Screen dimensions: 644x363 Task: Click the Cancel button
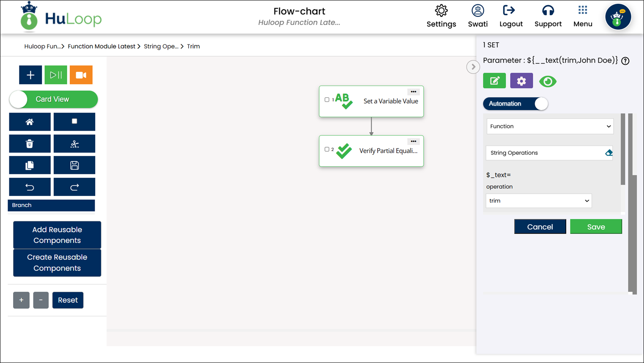tap(540, 227)
